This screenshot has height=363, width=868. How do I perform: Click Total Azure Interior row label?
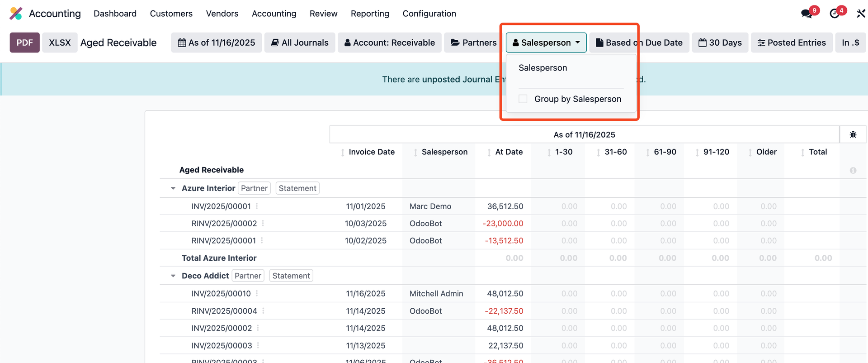point(219,258)
